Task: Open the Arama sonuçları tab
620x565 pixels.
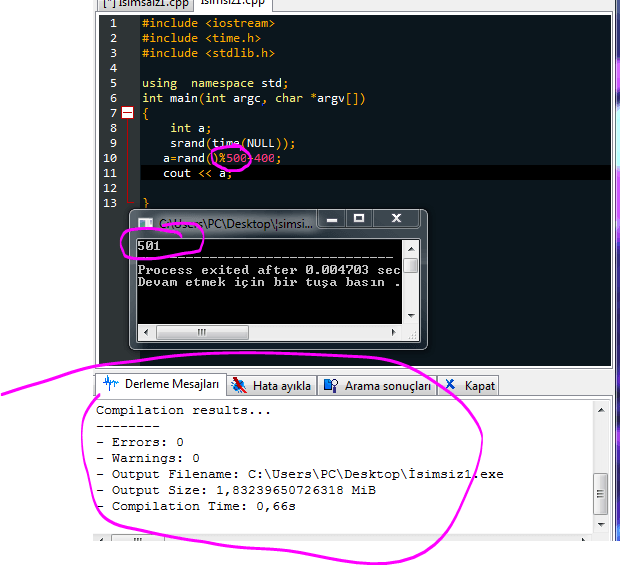Action: point(377,385)
